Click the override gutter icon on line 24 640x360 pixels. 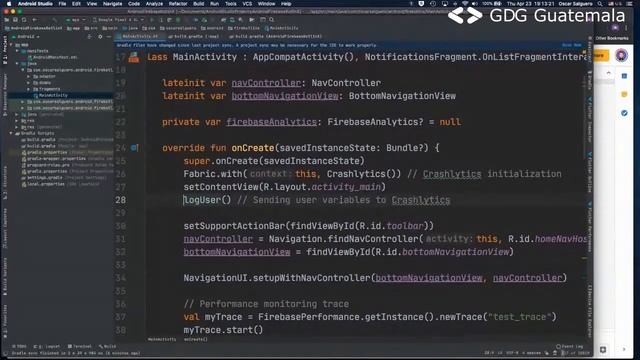tap(134, 148)
